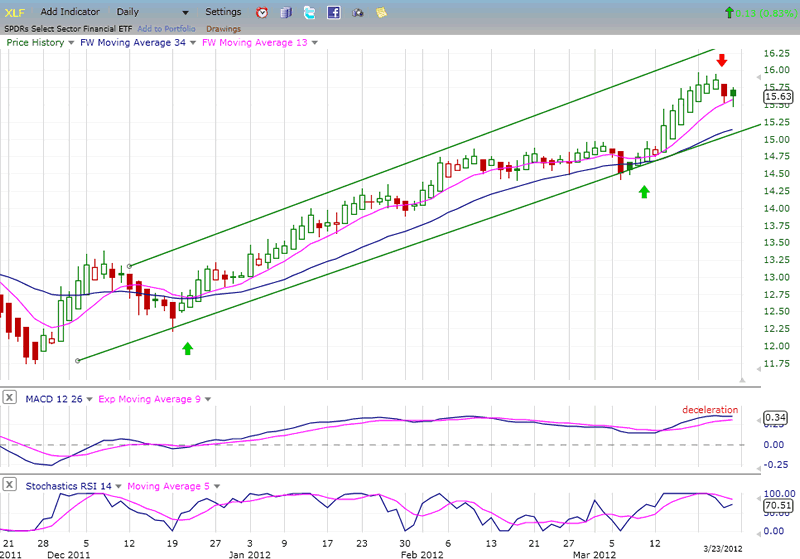The height and width of the screenshot is (559, 800).
Task: Click the Drawings link
Action: [223, 29]
